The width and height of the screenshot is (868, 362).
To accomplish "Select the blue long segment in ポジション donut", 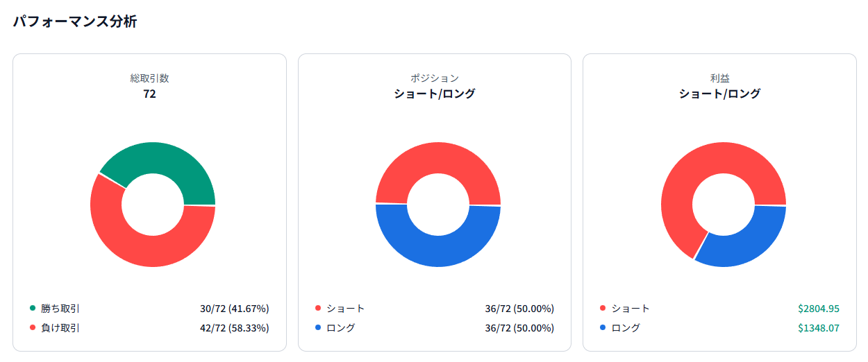I will tap(437, 251).
